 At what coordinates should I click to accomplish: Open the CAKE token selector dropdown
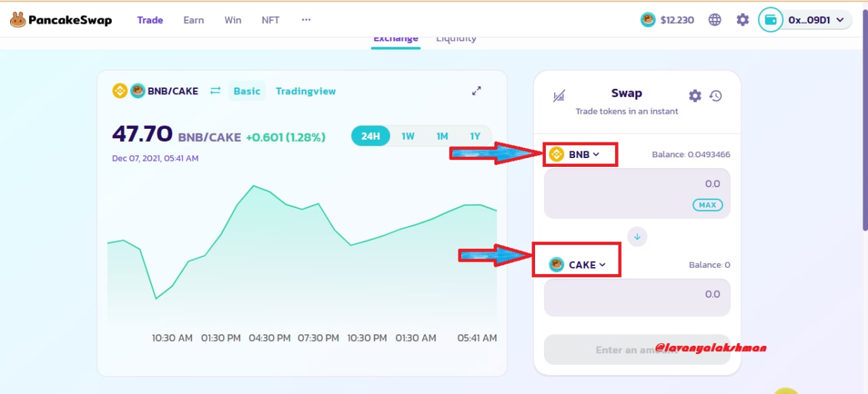click(577, 265)
